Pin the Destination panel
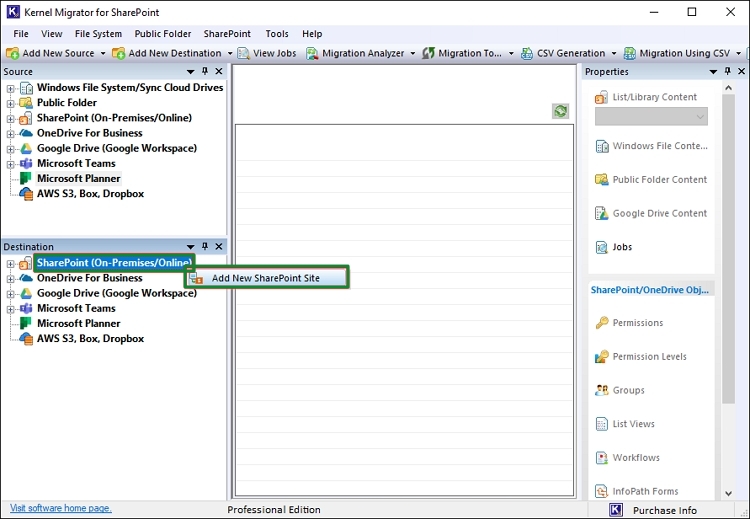 (x=205, y=246)
